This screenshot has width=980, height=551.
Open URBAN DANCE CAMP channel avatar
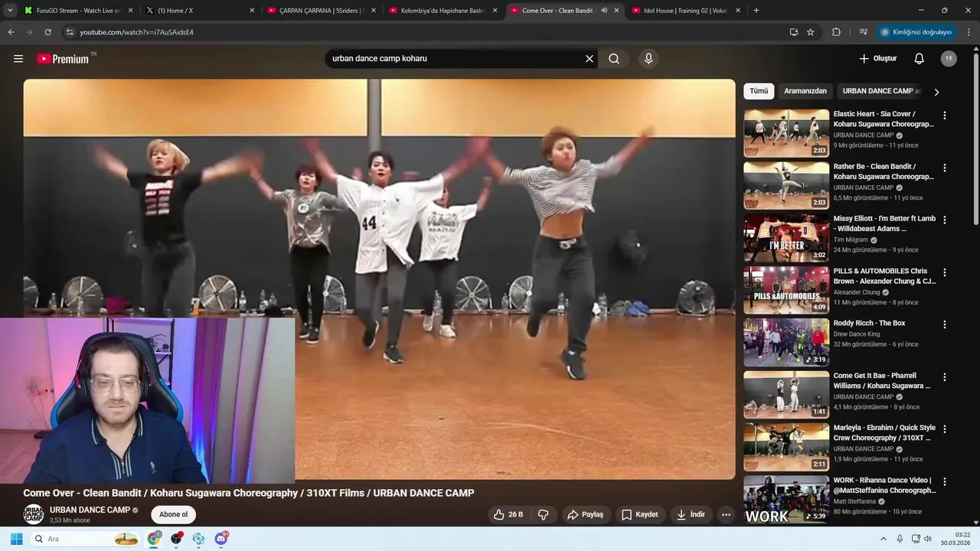(33, 514)
